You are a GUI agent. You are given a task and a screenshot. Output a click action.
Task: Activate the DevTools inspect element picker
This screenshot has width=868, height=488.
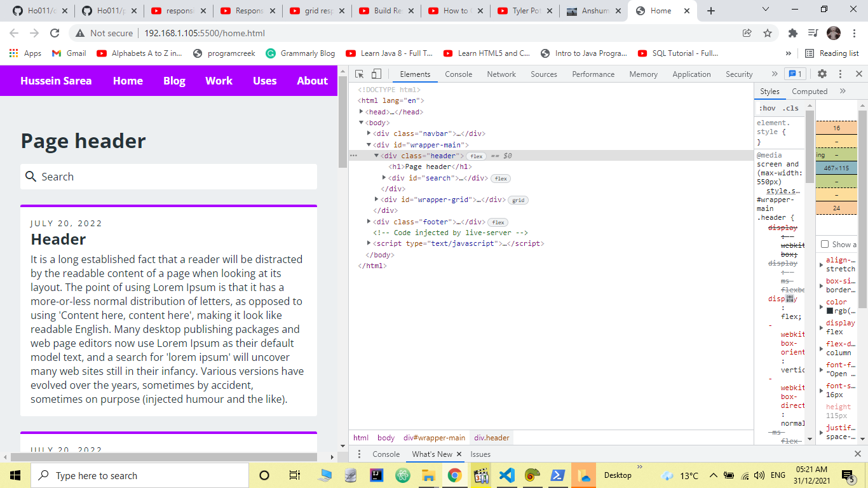coord(360,74)
